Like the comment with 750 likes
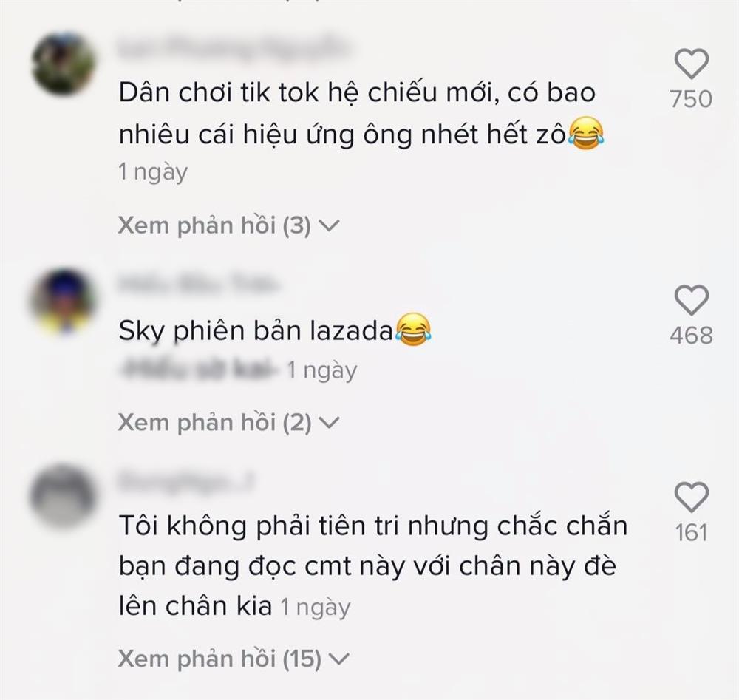 pyautogui.click(x=692, y=64)
